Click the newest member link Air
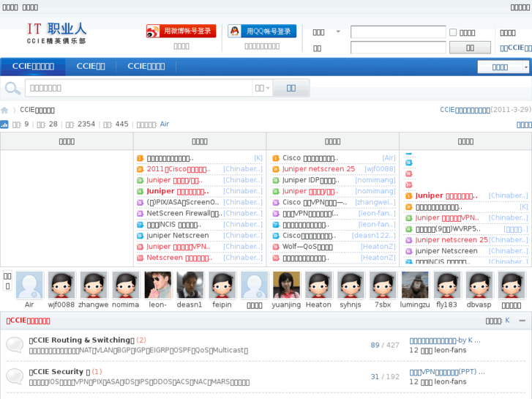 tap(165, 124)
